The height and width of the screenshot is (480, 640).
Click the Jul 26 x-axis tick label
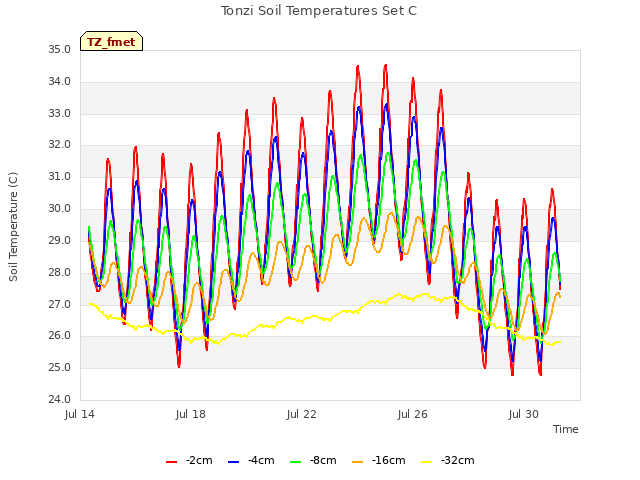point(413,414)
